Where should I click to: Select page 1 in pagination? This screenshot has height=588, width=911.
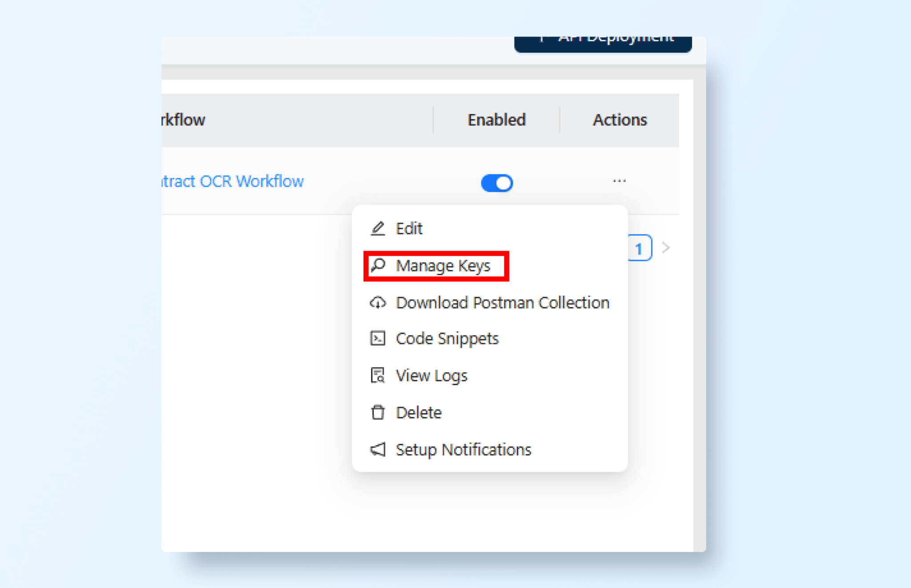[x=639, y=248]
